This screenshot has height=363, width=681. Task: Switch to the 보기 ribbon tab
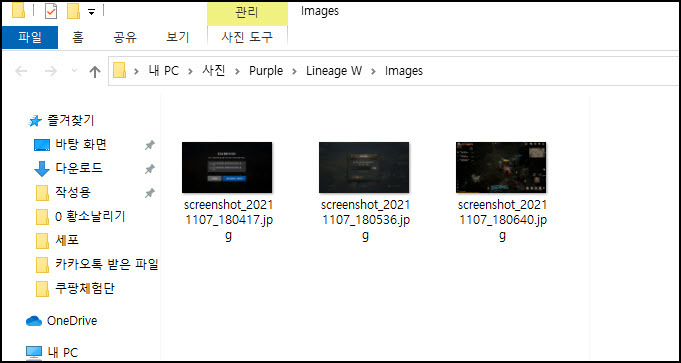pyautogui.click(x=178, y=38)
